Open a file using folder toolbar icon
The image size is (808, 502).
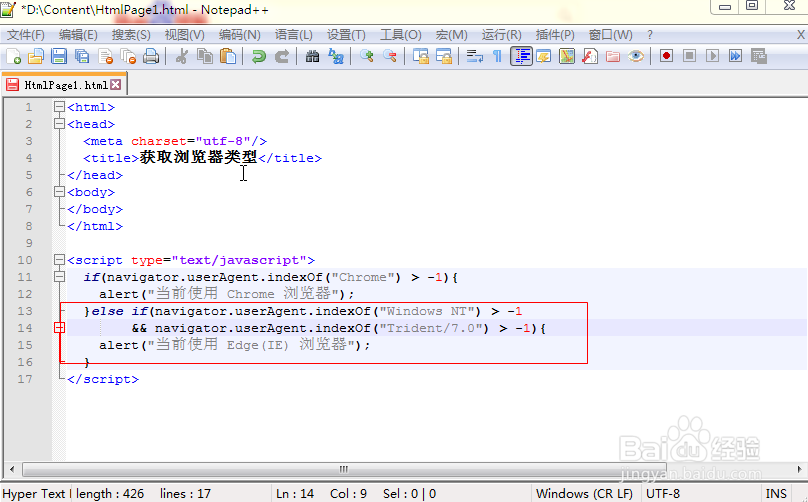(x=36, y=56)
